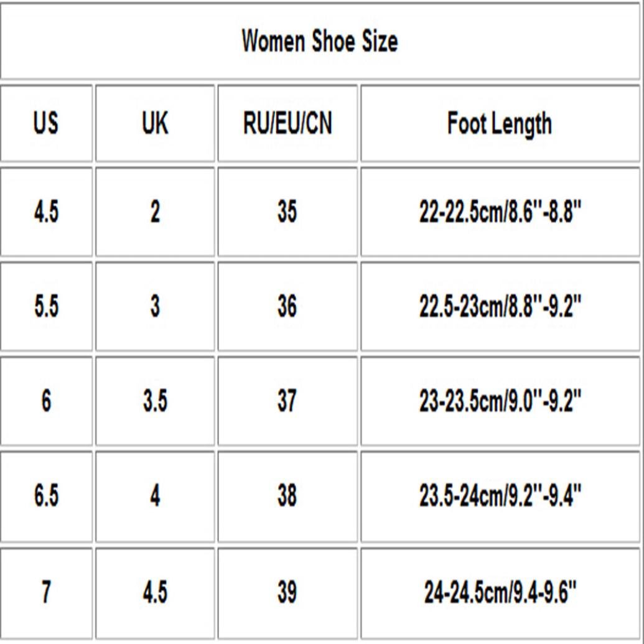Viewport: 644px width, 644px height.
Task: Click the UK size 4.5 cell
Action: point(155,592)
